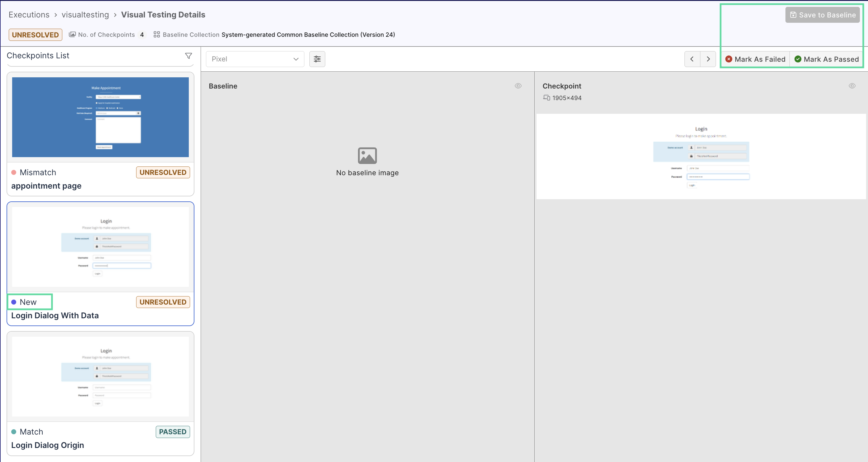Screen dimensions: 868x462
Task: Select the Login Dialog Origin checkpoint
Action: [x=100, y=377]
